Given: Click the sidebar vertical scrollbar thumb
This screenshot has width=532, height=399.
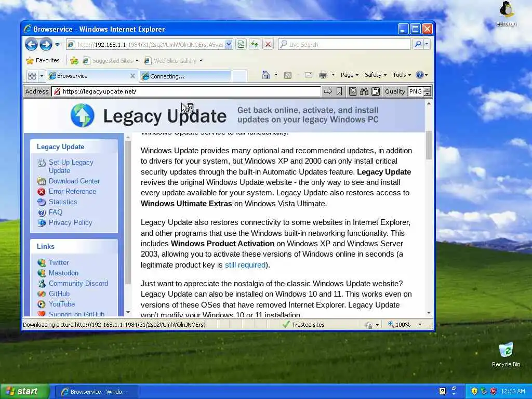Looking at the screenshot, I should tap(128, 212).
